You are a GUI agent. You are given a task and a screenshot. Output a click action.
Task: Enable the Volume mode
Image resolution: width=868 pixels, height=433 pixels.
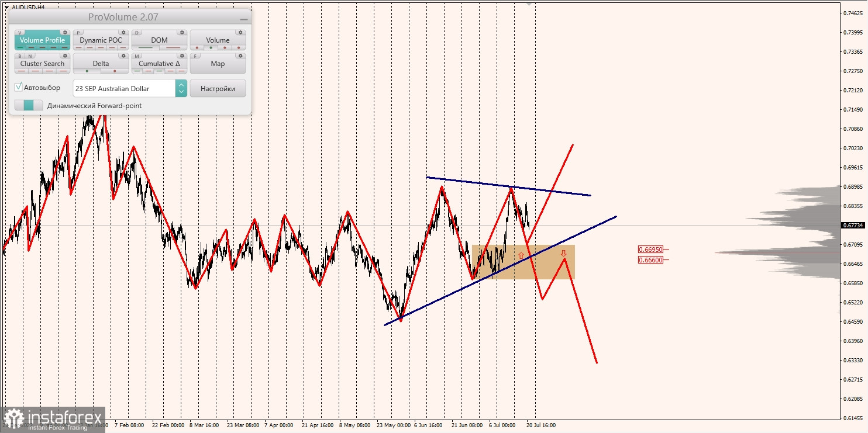(x=218, y=40)
